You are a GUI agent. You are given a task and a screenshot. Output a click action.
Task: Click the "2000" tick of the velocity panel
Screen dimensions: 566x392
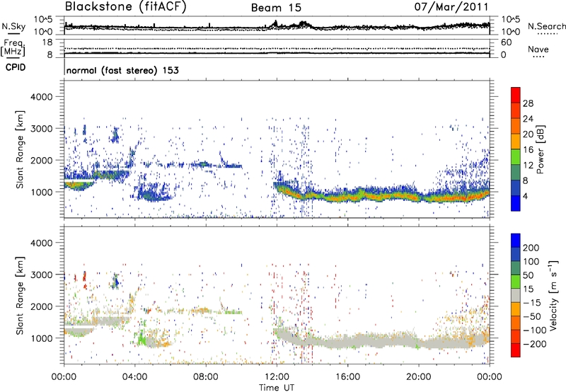point(41,306)
